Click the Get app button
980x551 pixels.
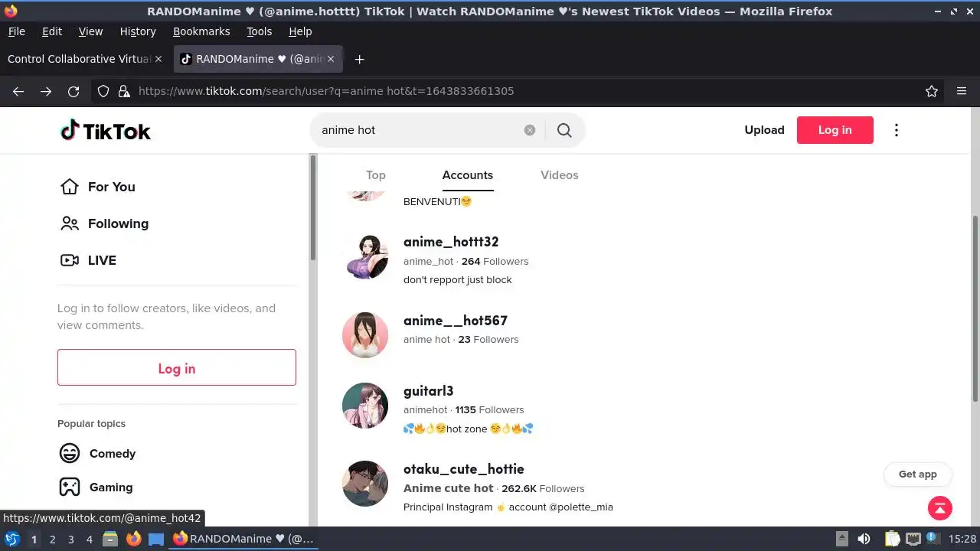coord(917,474)
